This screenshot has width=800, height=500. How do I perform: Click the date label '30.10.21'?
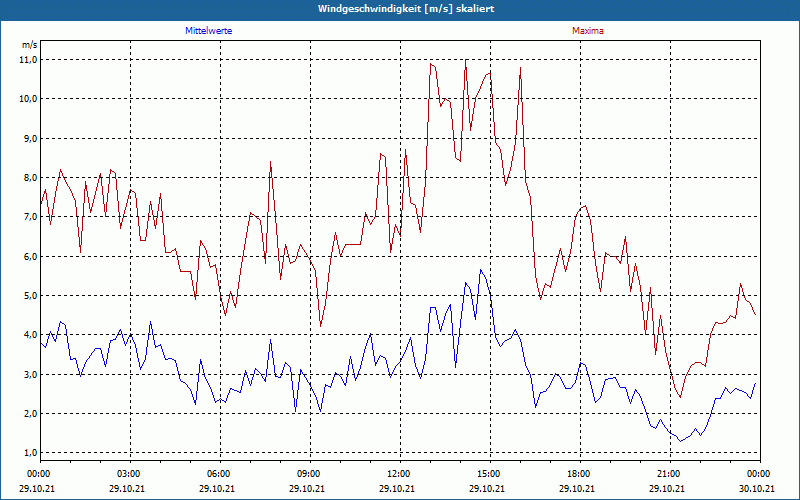pyautogui.click(x=757, y=488)
